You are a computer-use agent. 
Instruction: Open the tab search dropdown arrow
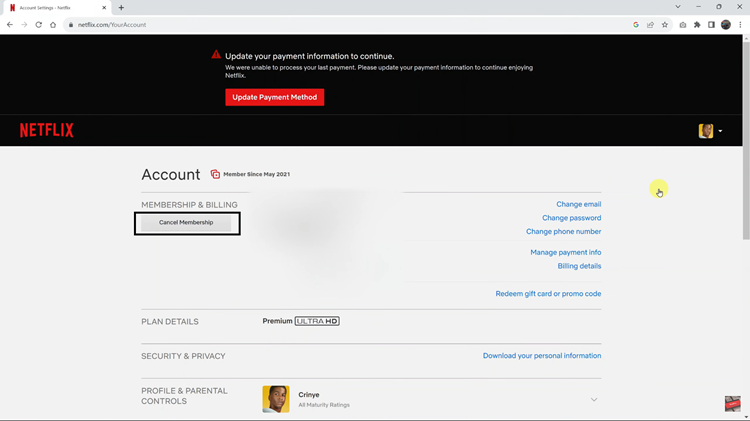click(x=678, y=7)
